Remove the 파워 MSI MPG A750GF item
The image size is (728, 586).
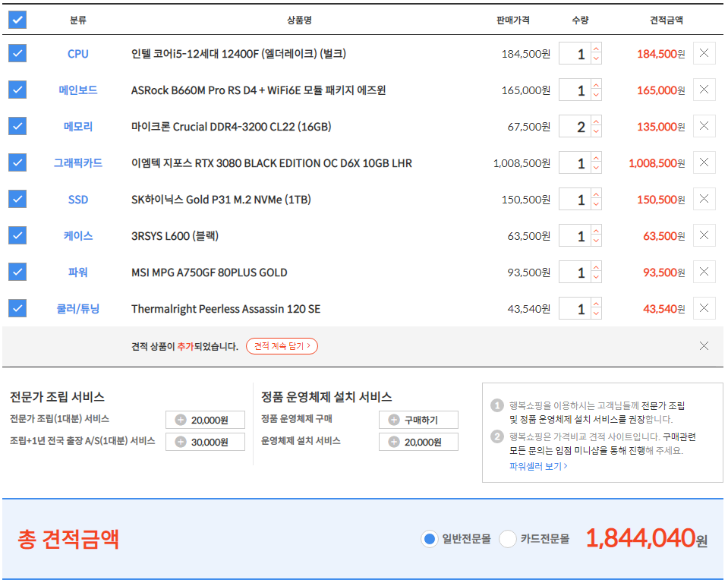[x=704, y=272]
